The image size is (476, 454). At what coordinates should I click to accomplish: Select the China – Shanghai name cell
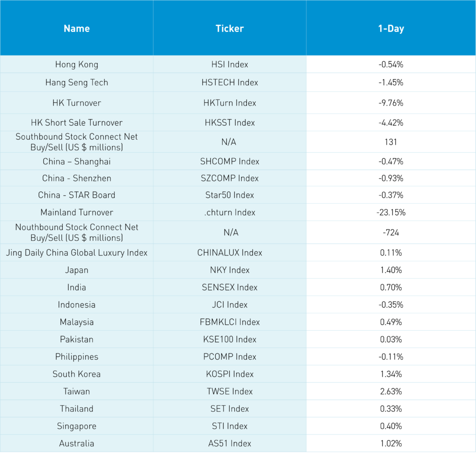pos(77,161)
